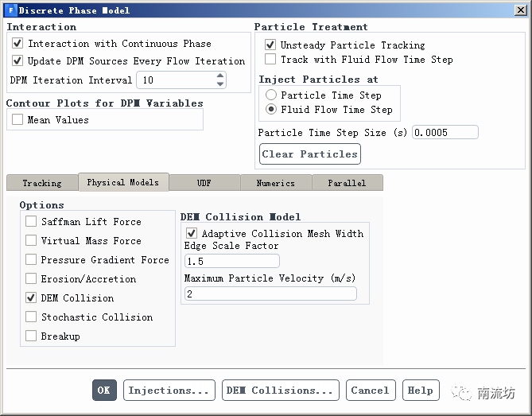Viewport: 532px width, 416px height.
Task: Open the Numerics tab
Action: (275, 183)
